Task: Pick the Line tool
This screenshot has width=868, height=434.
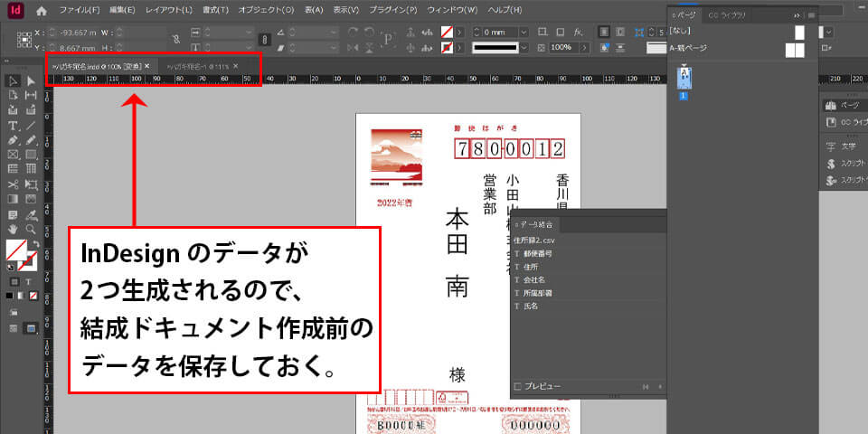Action: [x=31, y=126]
